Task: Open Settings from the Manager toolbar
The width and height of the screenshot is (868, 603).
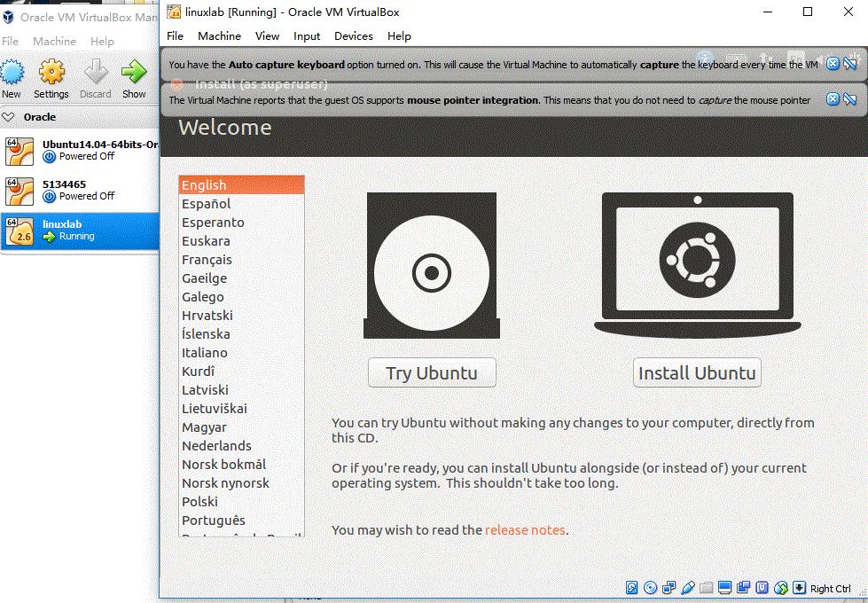Action: point(51,79)
